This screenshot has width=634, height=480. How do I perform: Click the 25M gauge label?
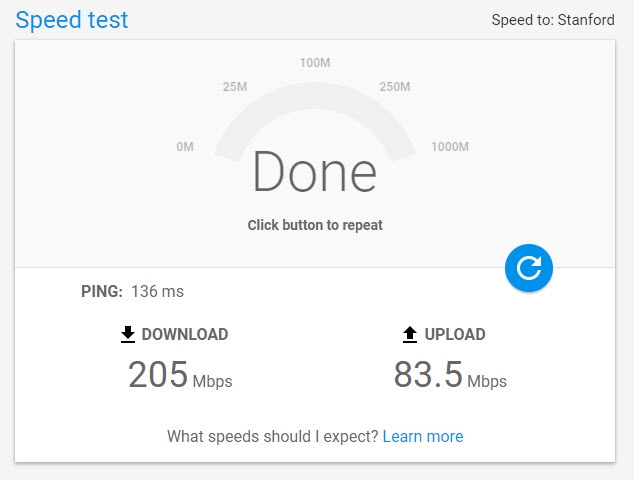point(235,87)
